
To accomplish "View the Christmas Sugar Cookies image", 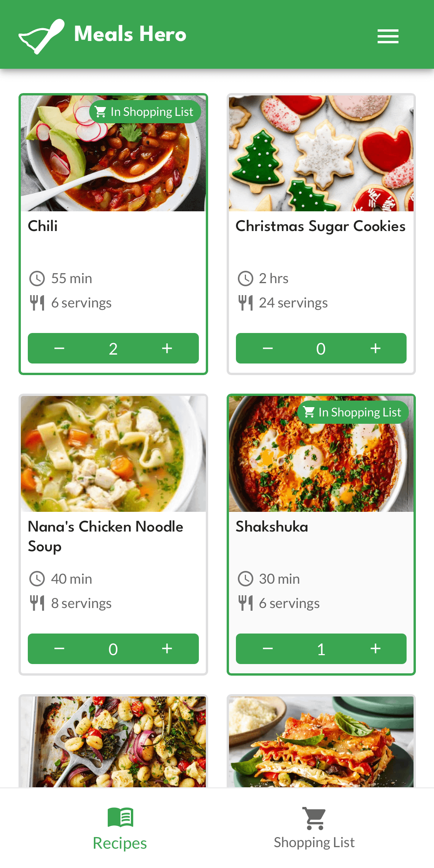I will [x=321, y=153].
